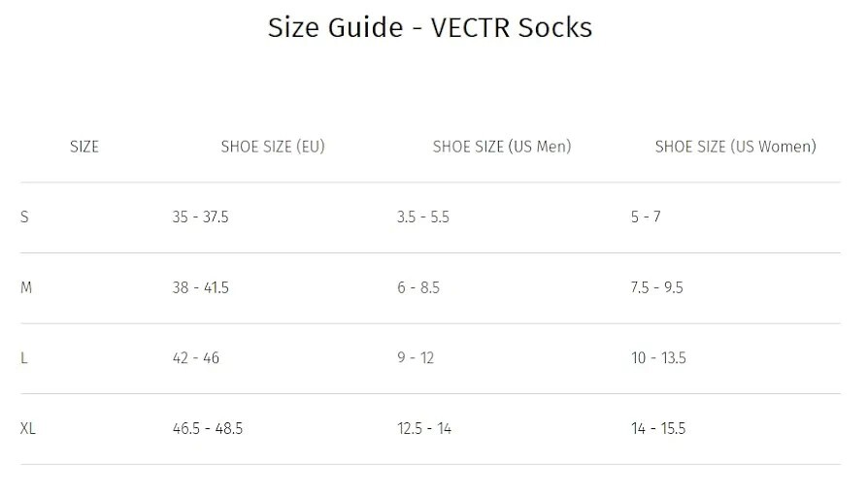Click the EU size 35 - 37.5 cell
Viewport: 868px width, 500px height.
point(200,217)
